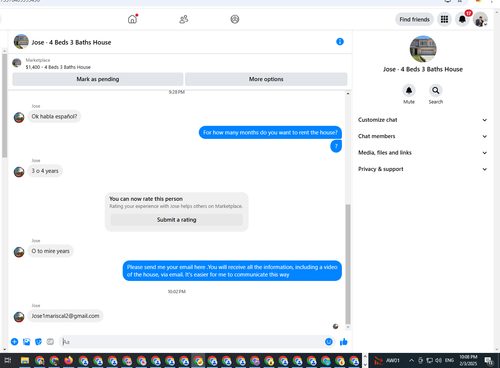
Task: Click the Mark as pending button
Action: point(98,79)
